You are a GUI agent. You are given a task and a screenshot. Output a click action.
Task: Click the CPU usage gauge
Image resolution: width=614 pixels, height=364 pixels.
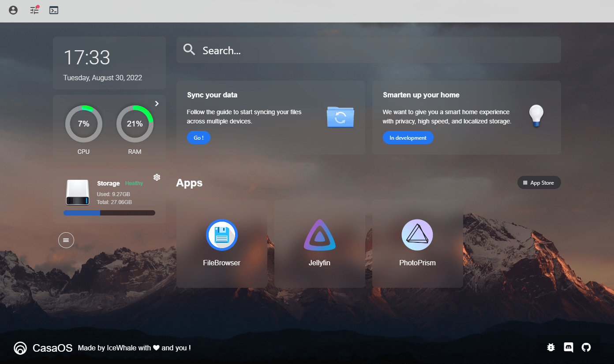(84, 124)
